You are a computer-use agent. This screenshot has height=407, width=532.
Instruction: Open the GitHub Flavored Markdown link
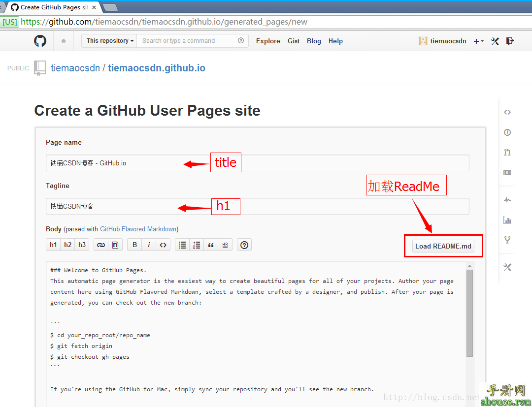(x=138, y=229)
